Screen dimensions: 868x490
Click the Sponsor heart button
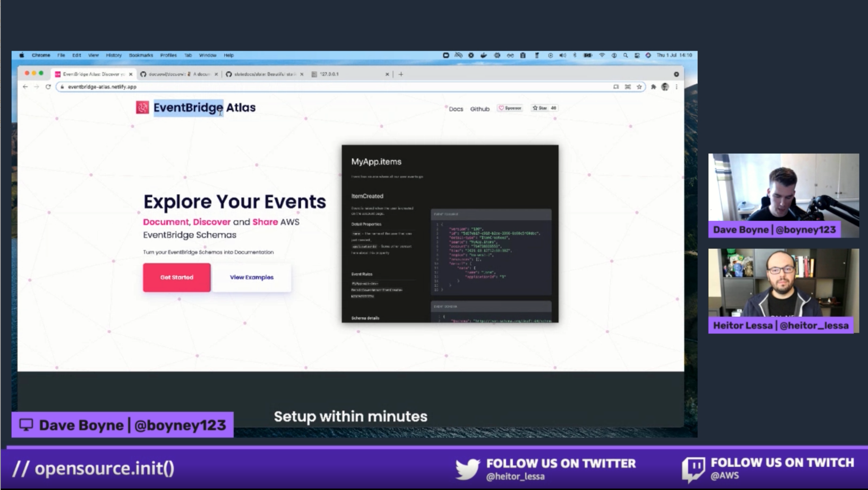[x=510, y=108]
